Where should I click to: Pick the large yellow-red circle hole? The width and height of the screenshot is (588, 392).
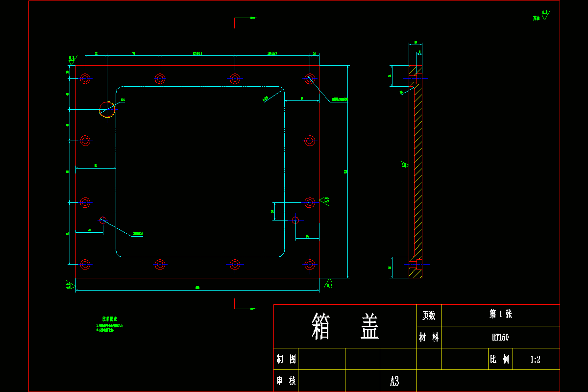[107, 110]
